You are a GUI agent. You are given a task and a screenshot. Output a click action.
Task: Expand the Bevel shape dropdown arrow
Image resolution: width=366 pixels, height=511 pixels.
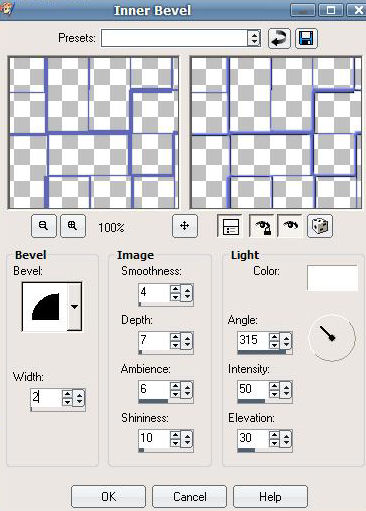click(74, 307)
